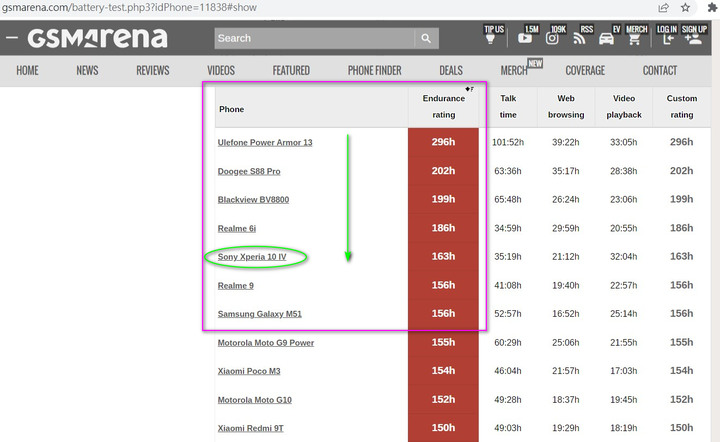Click the search magnifier button
The height and width of the screenshot is (442, 720).
[426, 38]
